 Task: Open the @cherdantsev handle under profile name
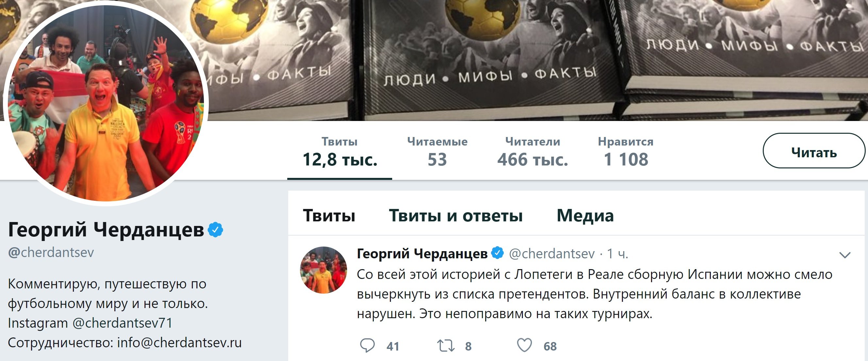[51, 252]
